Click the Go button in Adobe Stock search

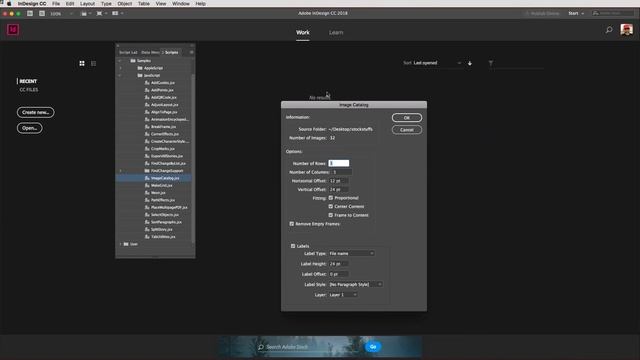[x=373, y=347]
